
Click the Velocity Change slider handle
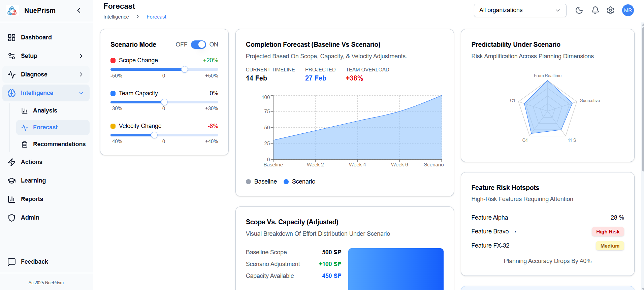coord(154,135)
